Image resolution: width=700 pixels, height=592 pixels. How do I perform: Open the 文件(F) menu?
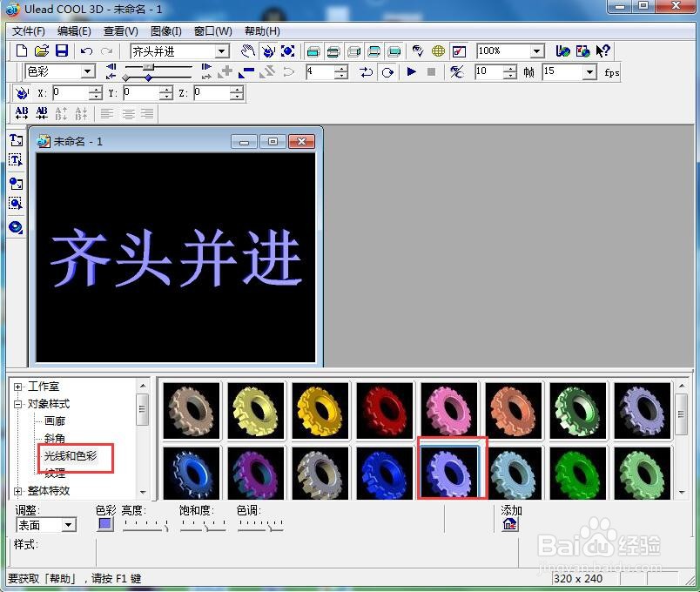coord(28,31)
